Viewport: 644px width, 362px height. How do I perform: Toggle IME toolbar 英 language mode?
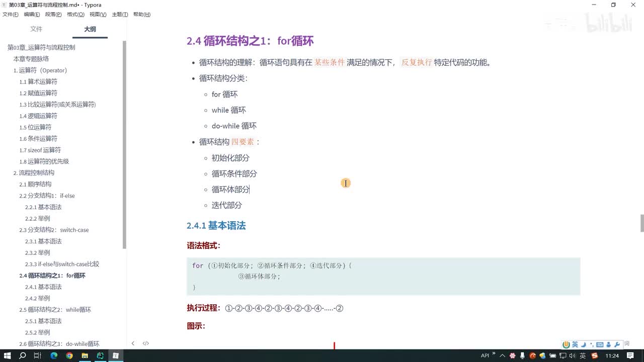[x=575, y=344]
